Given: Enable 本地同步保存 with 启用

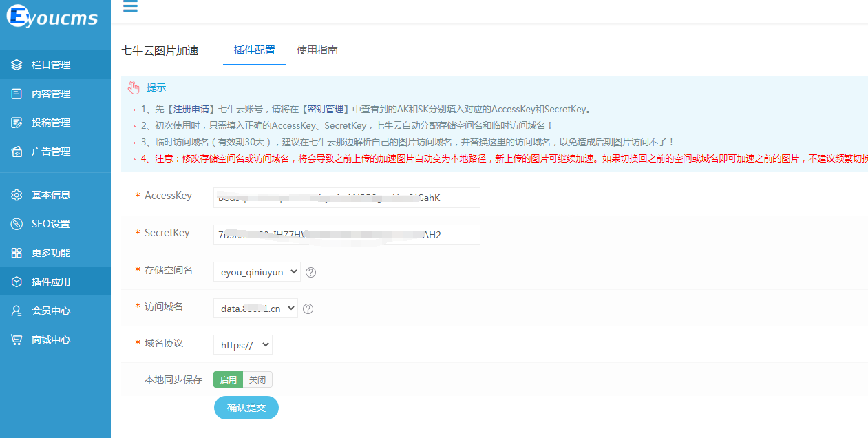Looking at the screenshot, I should [229, 379].
